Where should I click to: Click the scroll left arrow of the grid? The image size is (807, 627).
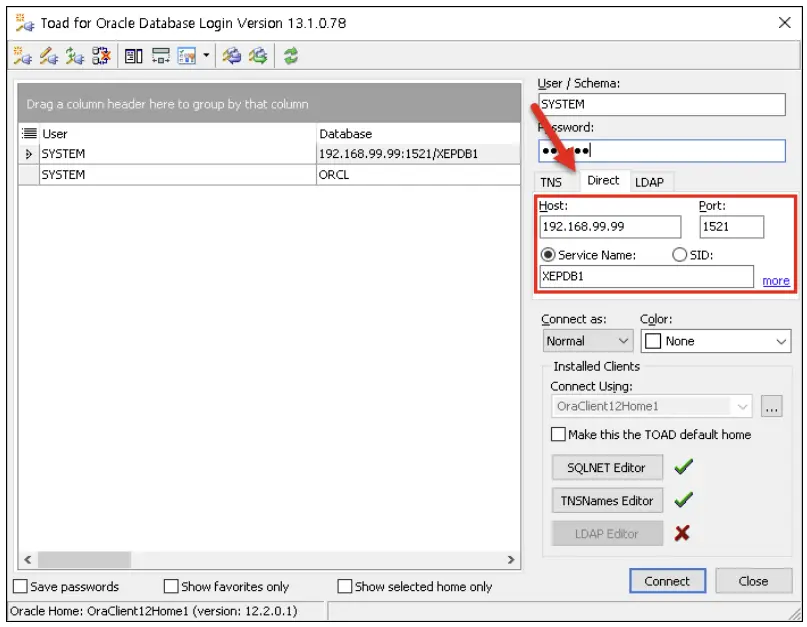pyautogui.click(x=28, y=560)
